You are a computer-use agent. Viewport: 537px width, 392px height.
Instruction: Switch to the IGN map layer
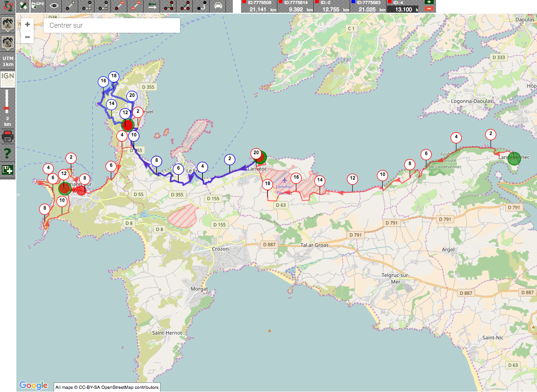[x=8, y=79]
